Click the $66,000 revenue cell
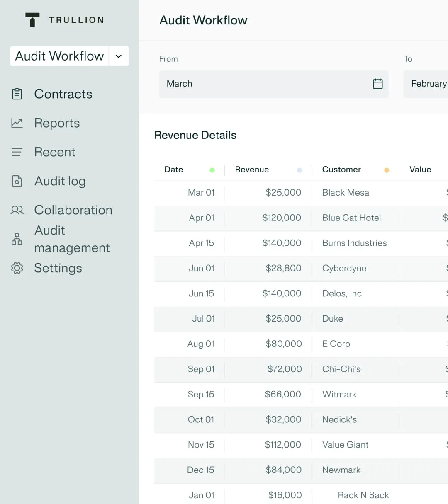Screen dimensions: 448x504 pyautogui.click(x=283, y=395)
